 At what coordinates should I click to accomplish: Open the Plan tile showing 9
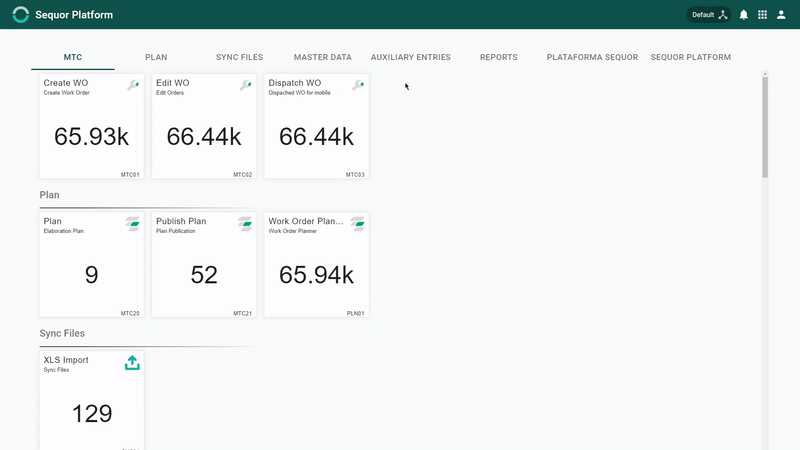92,265
